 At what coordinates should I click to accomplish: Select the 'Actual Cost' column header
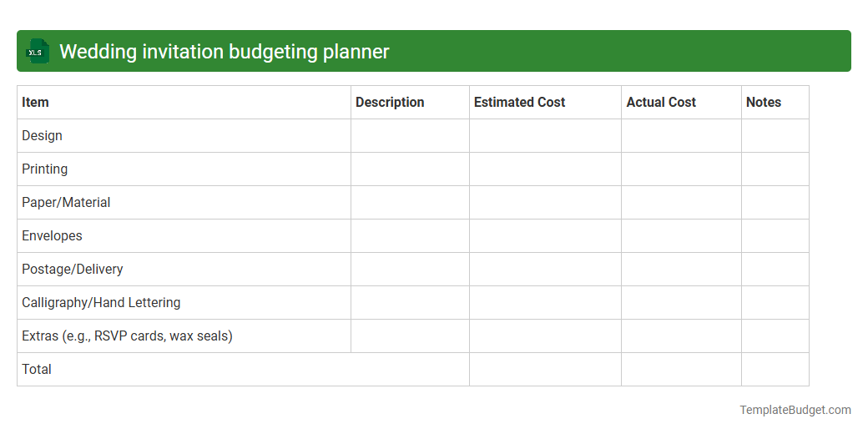(x=681, y=103)
